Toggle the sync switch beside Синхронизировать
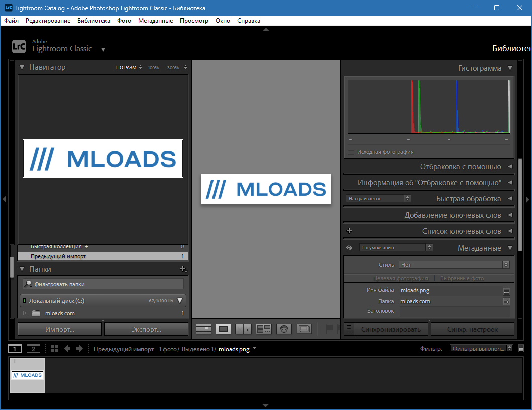This screenshot has width=532, height=410. point(349,329)
